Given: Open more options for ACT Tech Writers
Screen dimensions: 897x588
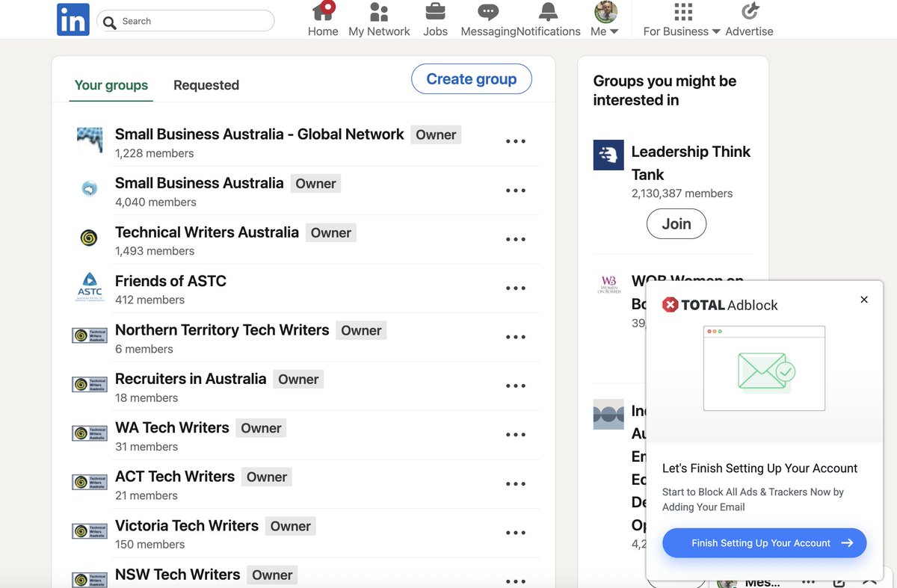Looking at the screenshot, I should point(516,484).
